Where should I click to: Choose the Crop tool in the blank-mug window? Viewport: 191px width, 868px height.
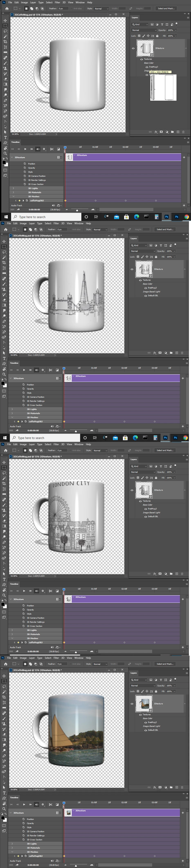[5, 42]
